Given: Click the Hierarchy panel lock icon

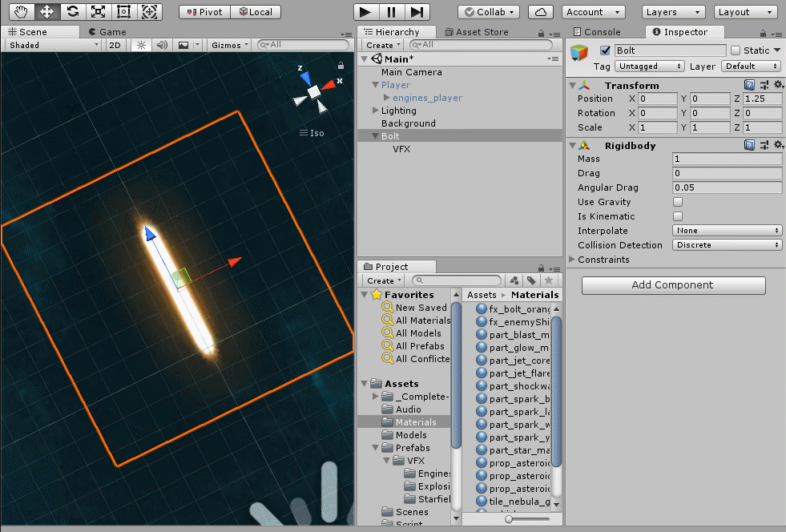Looking at the screenshot, I should (541, 33).
